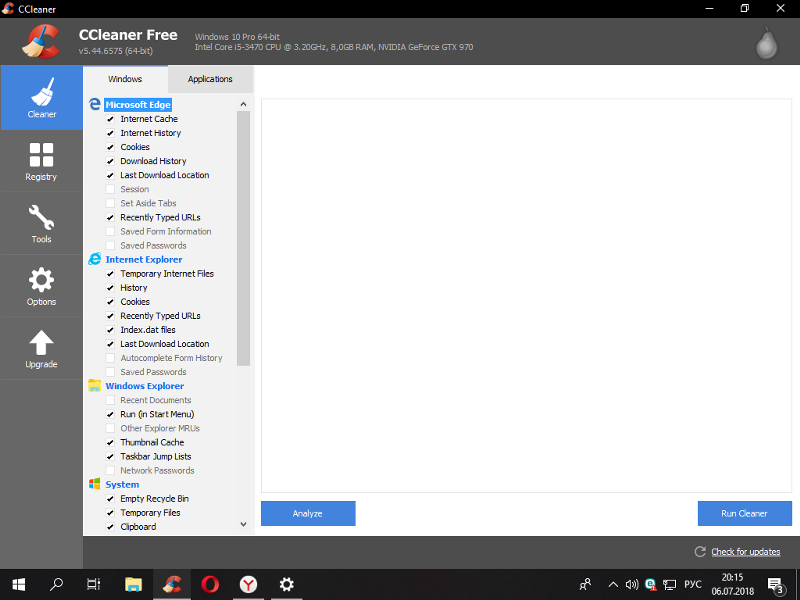Click scroll up arrow in cleaner list
This screenshot has height=600, width=800.
pyautogui.click(x=243, y=104)
